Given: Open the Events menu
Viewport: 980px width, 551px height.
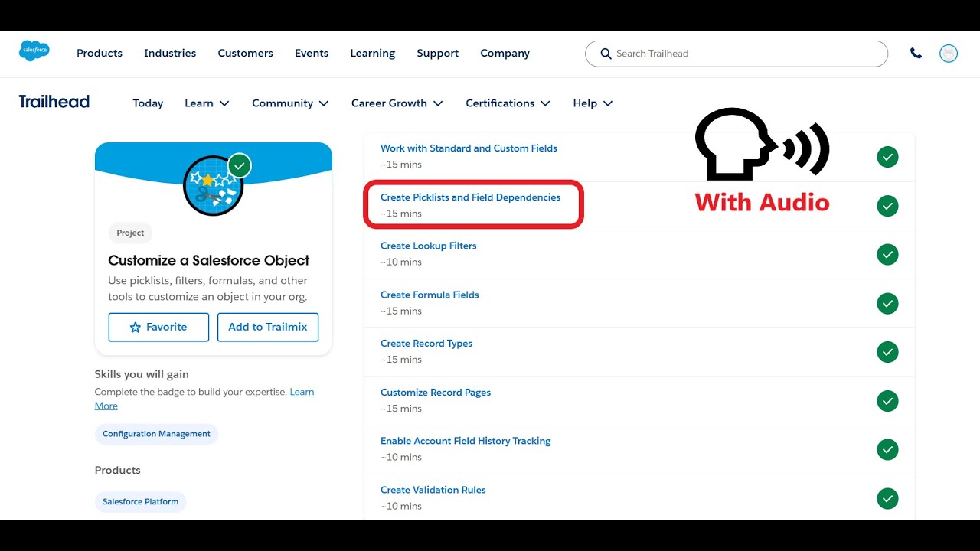Looking at the screenshot, I should pyautogui.click(x=312, y=54).
